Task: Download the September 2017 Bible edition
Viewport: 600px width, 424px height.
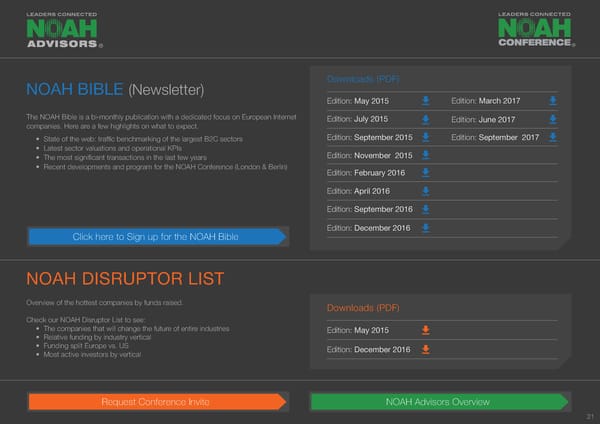Action: click(553, 137)
